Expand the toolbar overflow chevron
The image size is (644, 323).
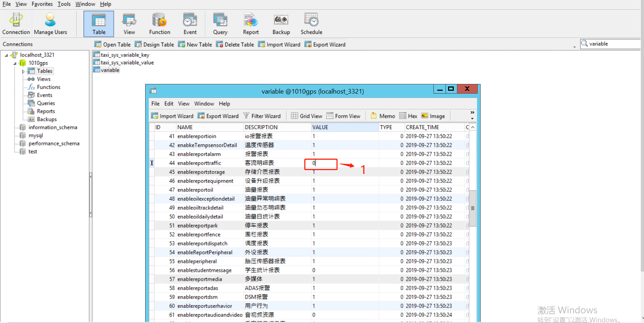click(472, 113)
